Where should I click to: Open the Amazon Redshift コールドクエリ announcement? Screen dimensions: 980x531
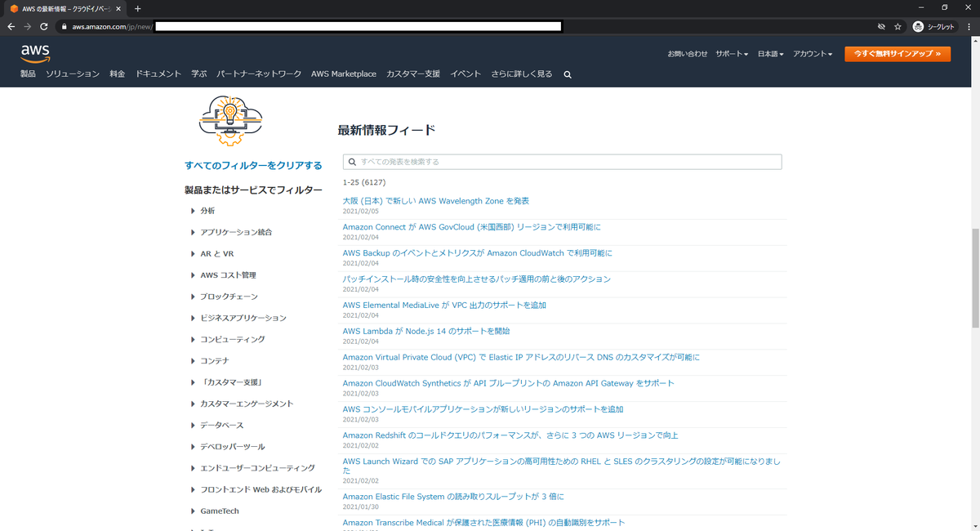pyautogui.click(x=510, y=435)
